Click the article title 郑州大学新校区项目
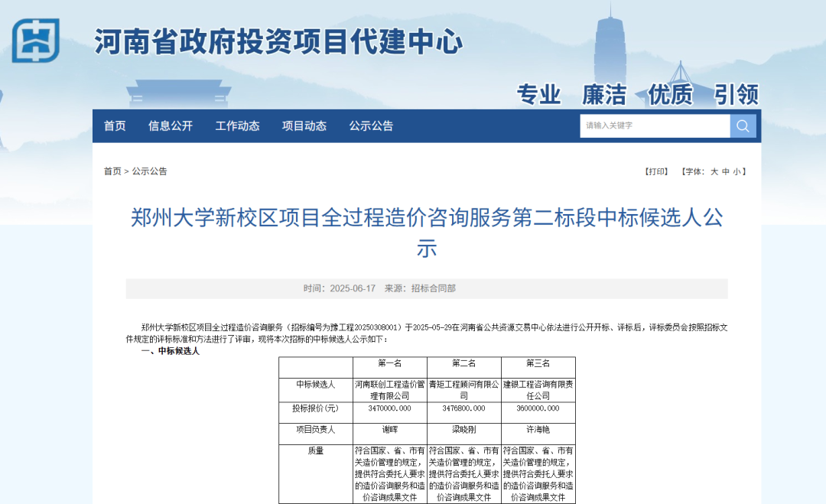This screenshot has height=504, width=826. (x=427, y=232)
